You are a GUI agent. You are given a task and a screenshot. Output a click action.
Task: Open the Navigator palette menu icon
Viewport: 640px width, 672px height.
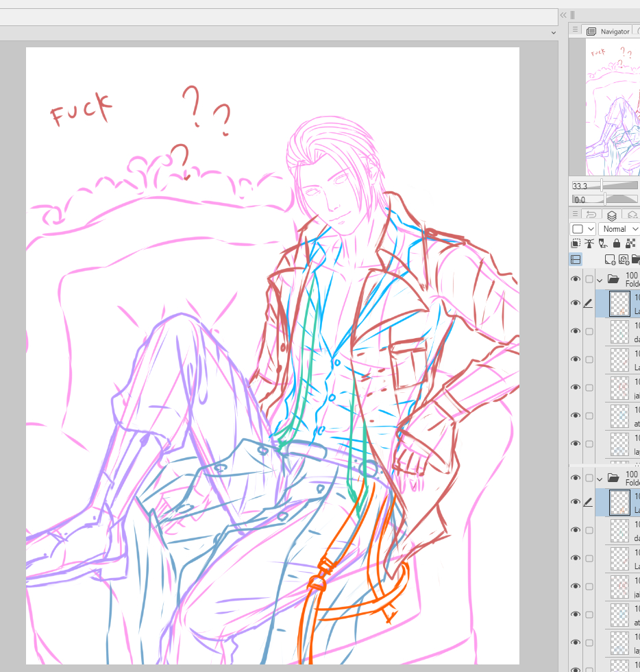[575, 31]
